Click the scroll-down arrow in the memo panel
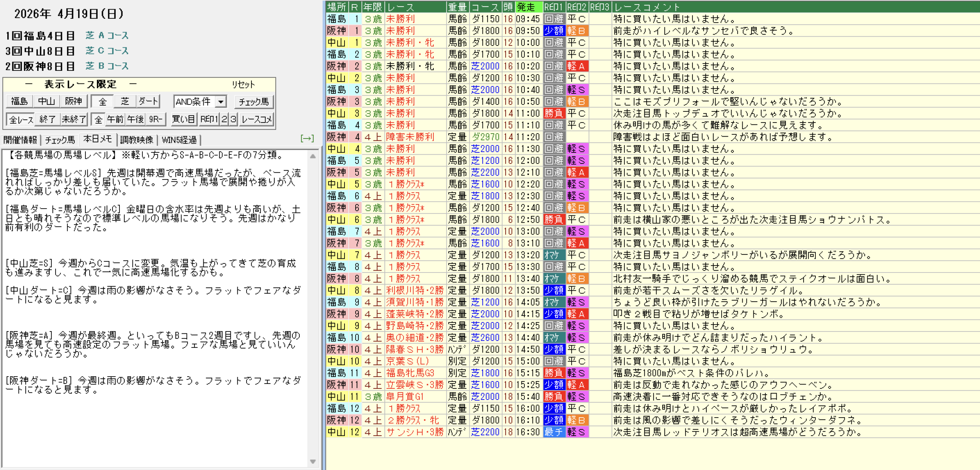The width and height of the screenshot is (980, 470). pos(313,461)
